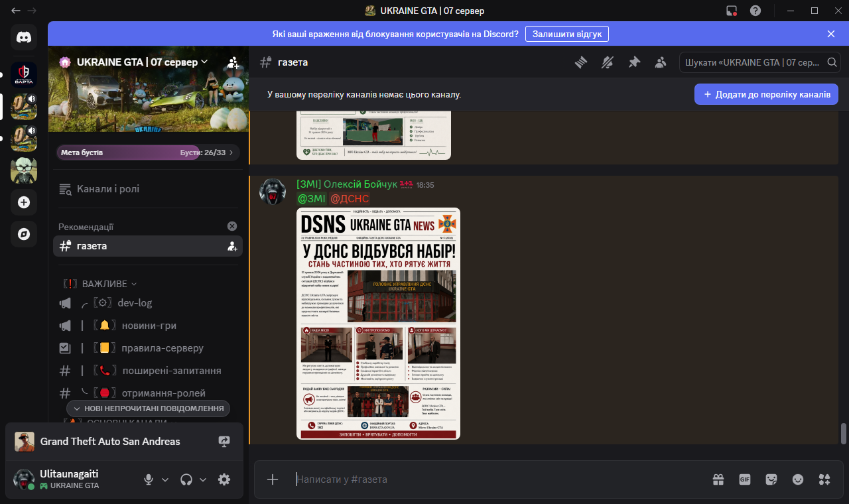This screenshot has height=504, width=849.
Task: Open the Варта server icon
Action: [24, 75]
